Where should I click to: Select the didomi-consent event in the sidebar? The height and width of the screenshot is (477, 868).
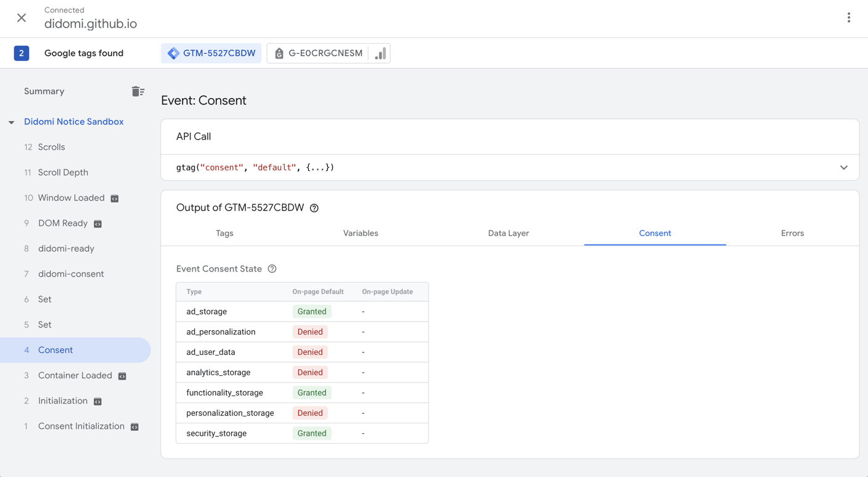coord(70,273)
